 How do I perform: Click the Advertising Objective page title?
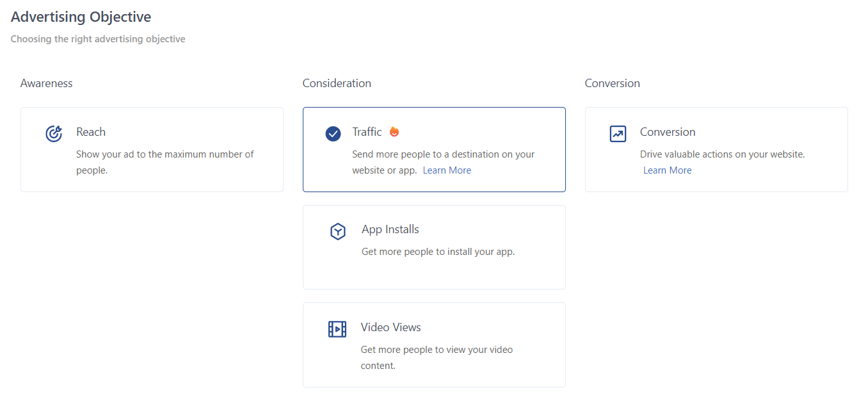click(81, 17)
